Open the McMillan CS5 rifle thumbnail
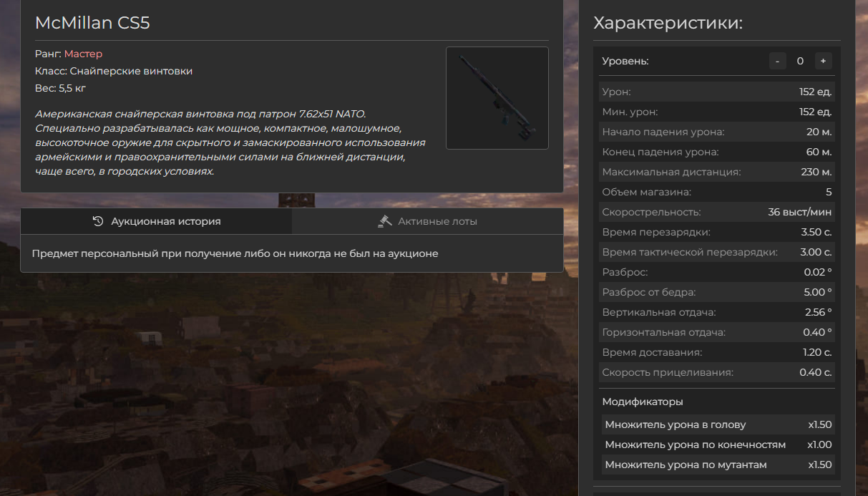The image size is (868, 496). click(497, 98)
